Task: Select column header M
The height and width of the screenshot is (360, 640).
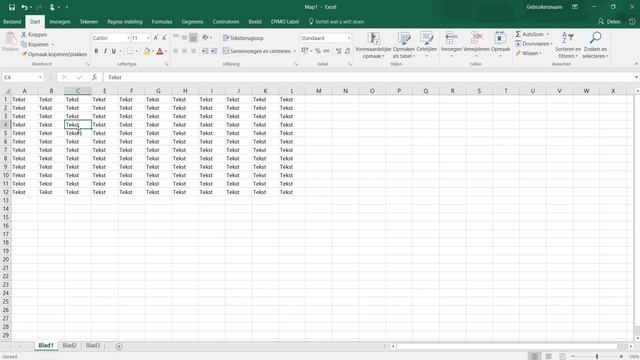Action: (318, 91)
